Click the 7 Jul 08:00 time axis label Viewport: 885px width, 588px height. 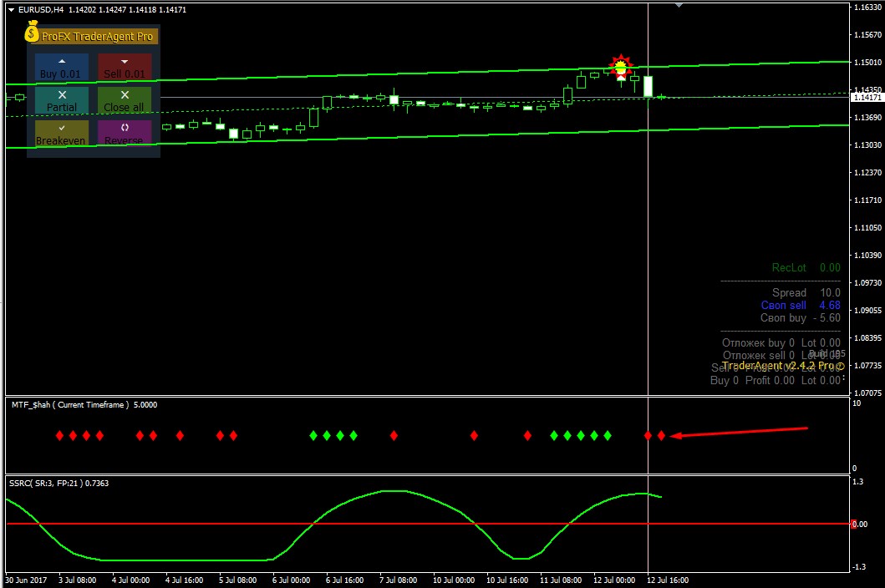[x=399, y=580]
